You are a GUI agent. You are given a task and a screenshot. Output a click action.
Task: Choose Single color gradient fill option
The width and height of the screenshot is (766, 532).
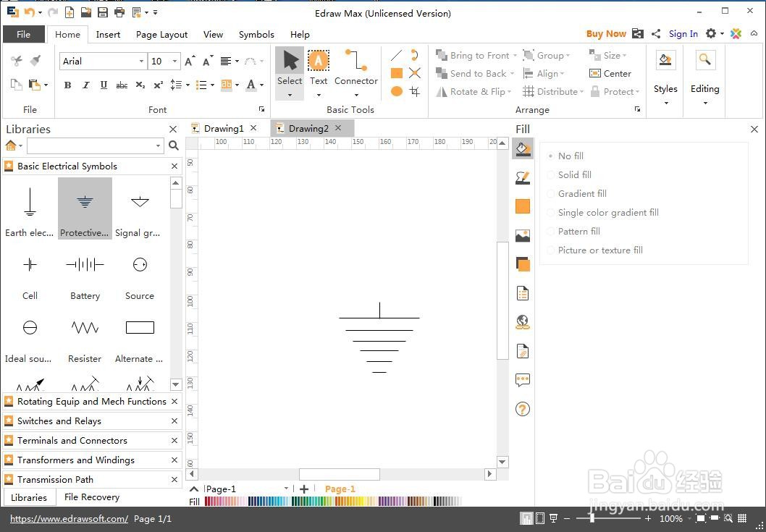[x=603, y=213]
